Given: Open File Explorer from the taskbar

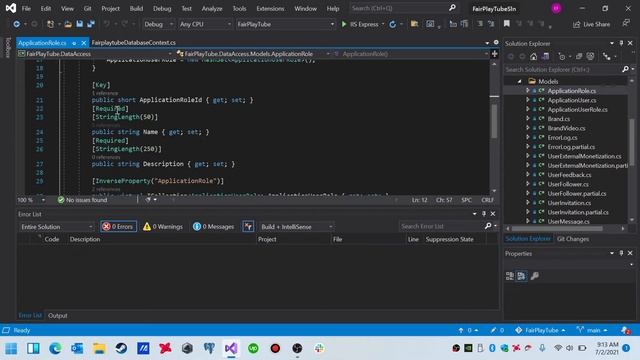Looking at the screenshot, I should pyautogui.click(x=99, y=348).
